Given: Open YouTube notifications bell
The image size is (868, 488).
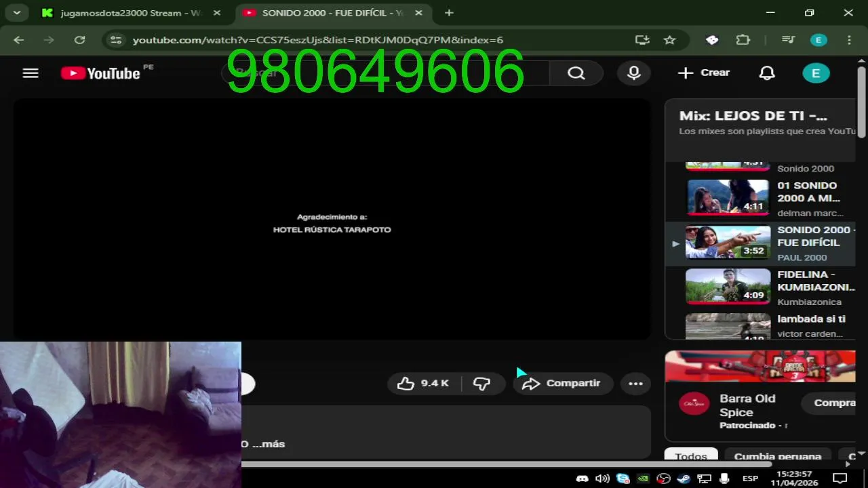Looking at the screenshot, I should [x=767, y=73].
